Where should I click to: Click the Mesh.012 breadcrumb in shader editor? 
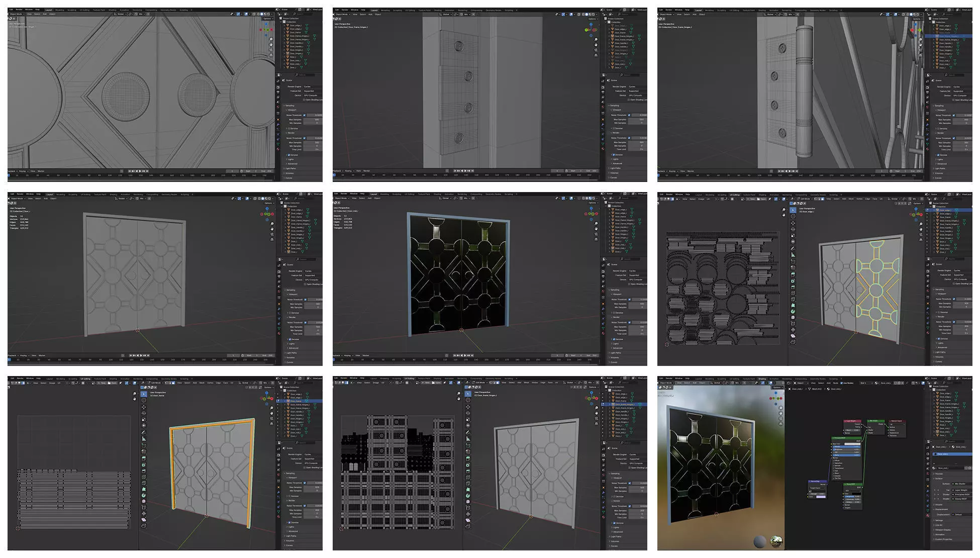(817, 389)
